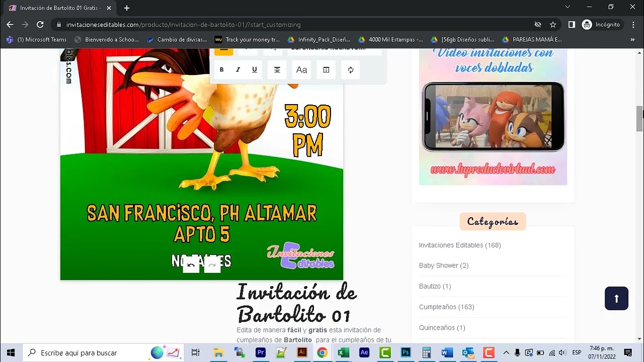Image resolution: width=644 pixels, height=362 pixels.
Task: Open the 'Cambio de divisas...' bookmark
Action: point(177,39)
